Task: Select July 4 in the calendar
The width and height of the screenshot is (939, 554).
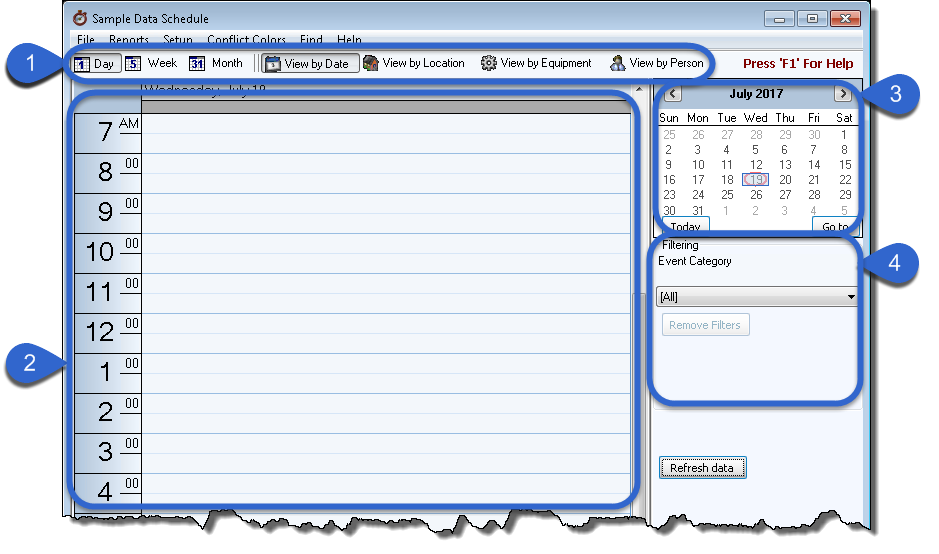Action: [x=727, y=150]
